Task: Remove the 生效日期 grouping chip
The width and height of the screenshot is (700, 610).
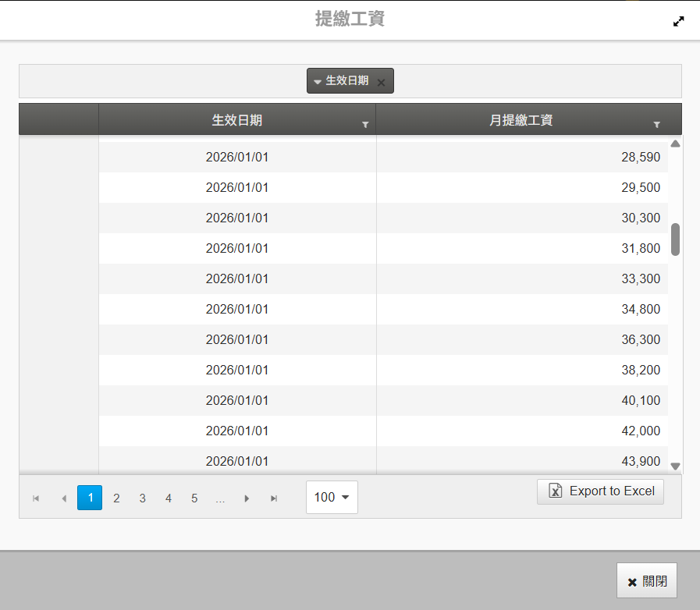Action: coord(381,82)
